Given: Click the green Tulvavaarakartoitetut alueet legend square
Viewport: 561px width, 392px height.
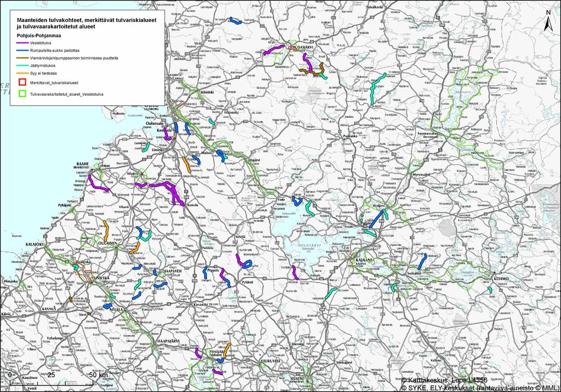Looking at the screenshot, I should point(22,94).
